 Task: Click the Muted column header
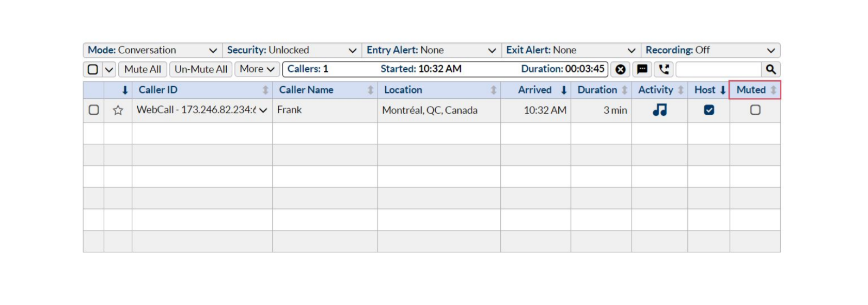pos(755,90)
